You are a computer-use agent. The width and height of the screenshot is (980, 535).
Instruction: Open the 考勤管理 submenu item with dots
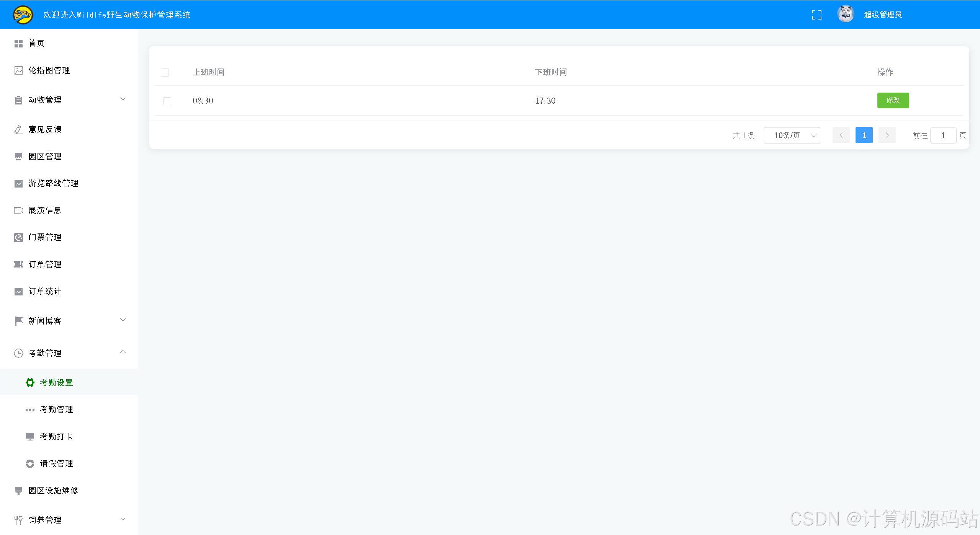(69, 410)
